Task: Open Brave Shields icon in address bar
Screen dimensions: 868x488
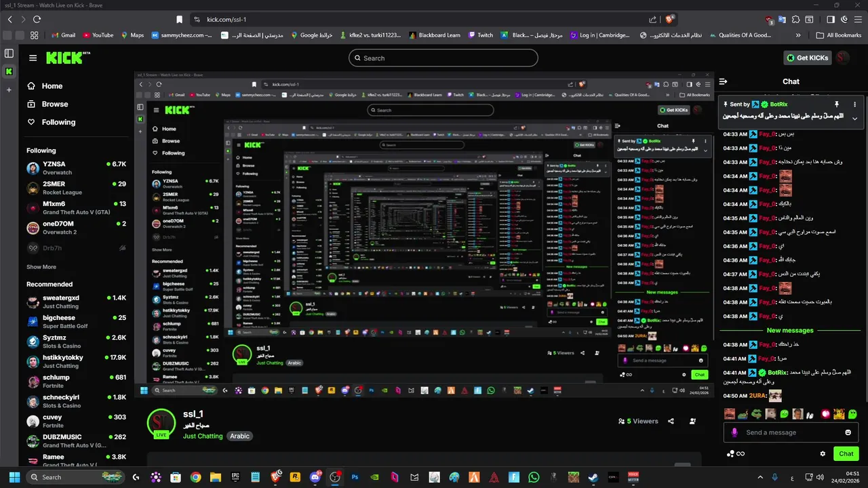Action: 670,20
